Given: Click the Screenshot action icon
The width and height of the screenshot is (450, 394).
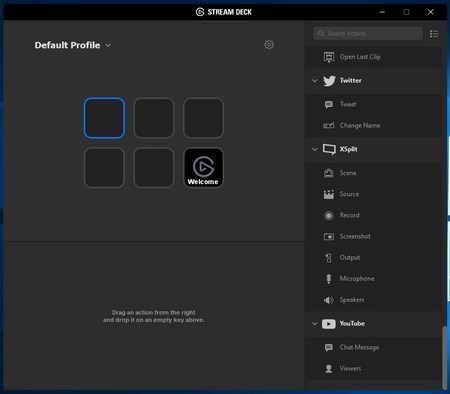Looking at the screenshot, I should coord(329,236).
